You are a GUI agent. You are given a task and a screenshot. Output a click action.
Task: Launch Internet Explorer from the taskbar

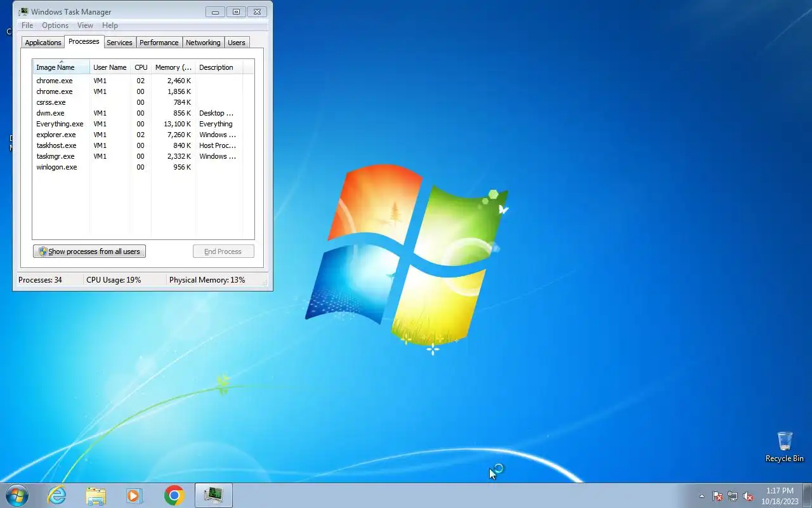point(57,495)
